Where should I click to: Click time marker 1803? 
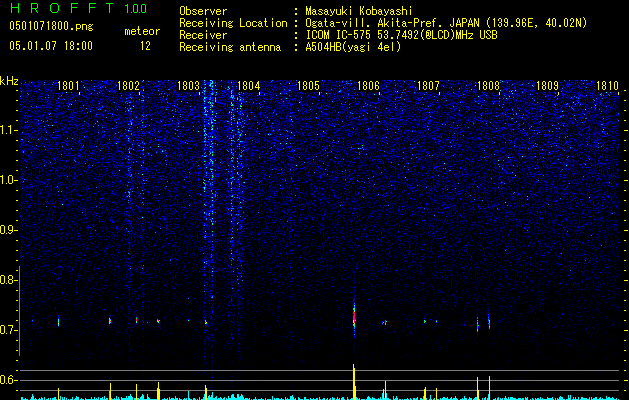click(188, 86)
